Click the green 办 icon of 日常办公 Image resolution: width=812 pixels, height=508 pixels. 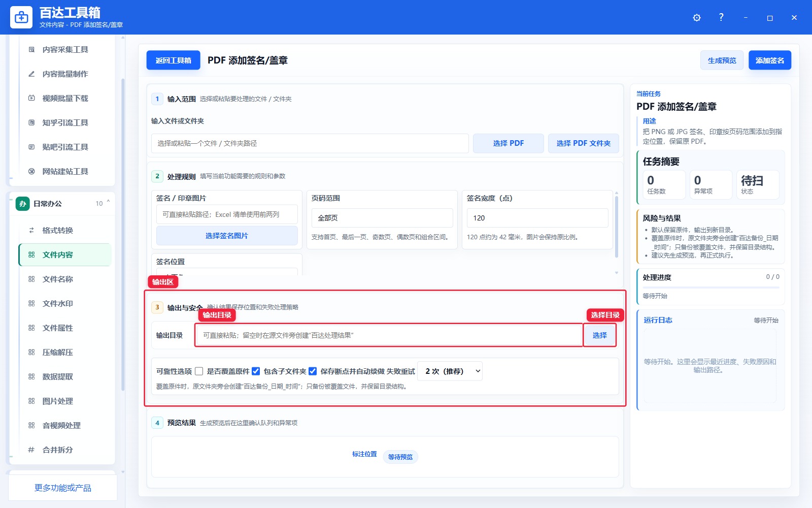click(23, 204)
